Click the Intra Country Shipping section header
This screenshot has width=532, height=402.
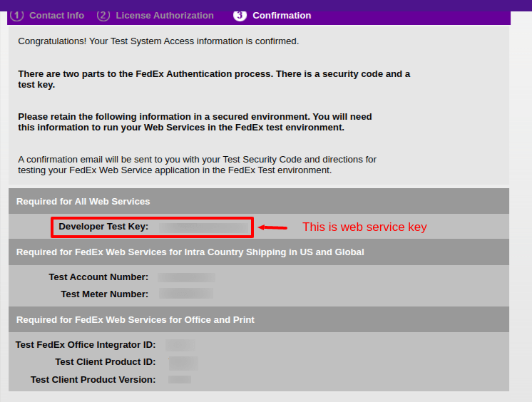(190, 252)
